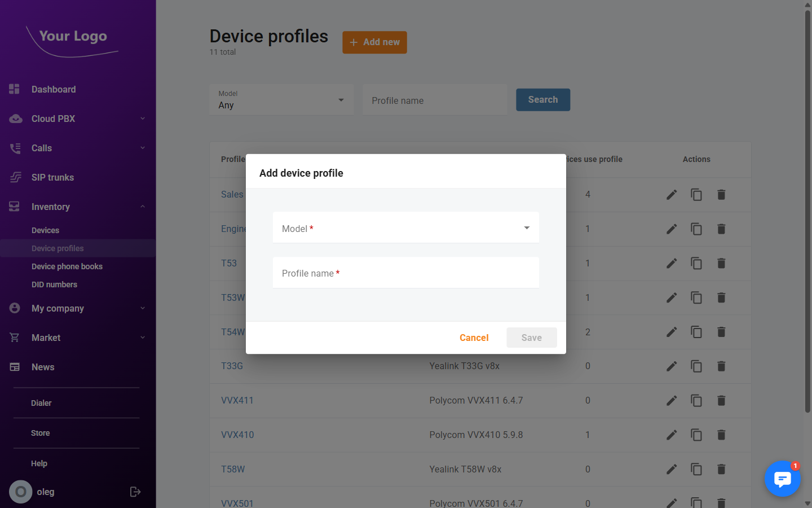
Task: Select the Dashboard icon in the sidebar
Action: coord(14,89)
